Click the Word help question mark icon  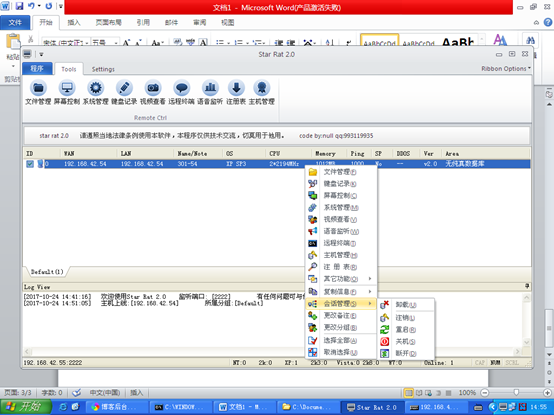pos(548,23)
